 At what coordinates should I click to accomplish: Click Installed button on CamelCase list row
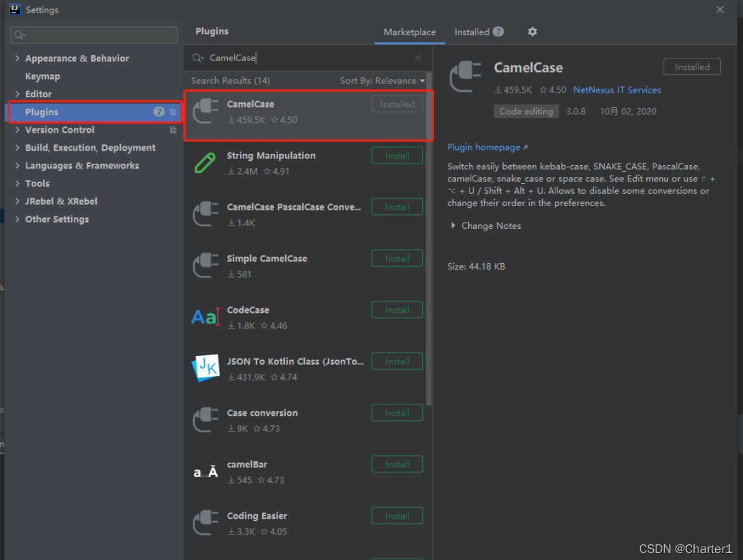[x=397, y=104]
